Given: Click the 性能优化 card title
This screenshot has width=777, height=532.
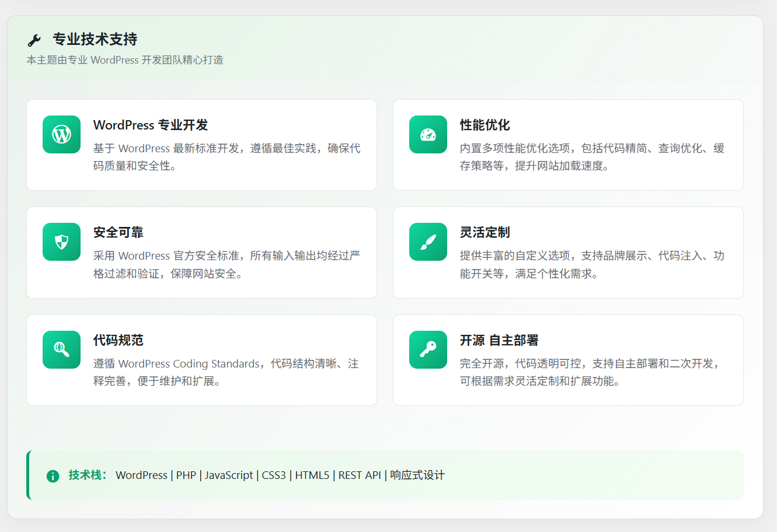Looking at the screenshot, I should point(485,125).
